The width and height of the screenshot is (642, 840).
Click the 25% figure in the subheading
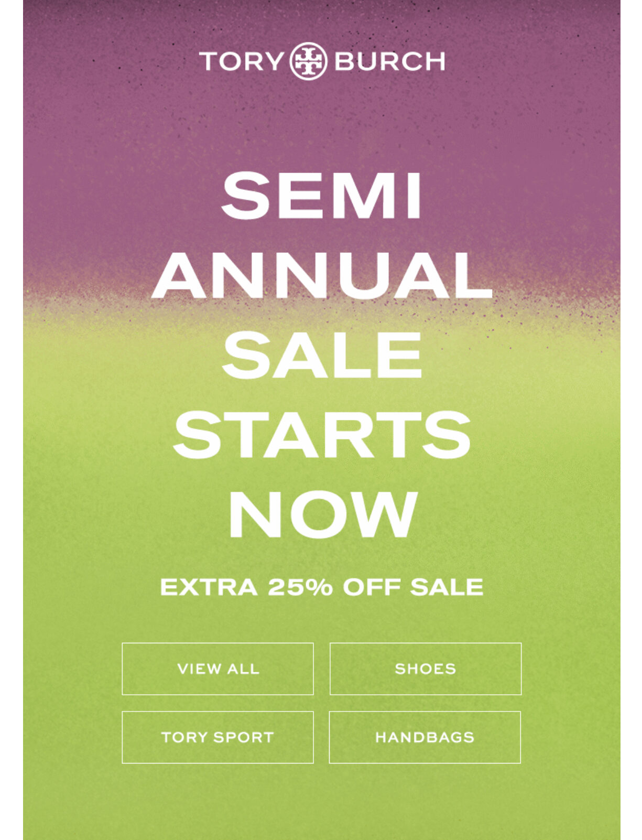(300, 587)
